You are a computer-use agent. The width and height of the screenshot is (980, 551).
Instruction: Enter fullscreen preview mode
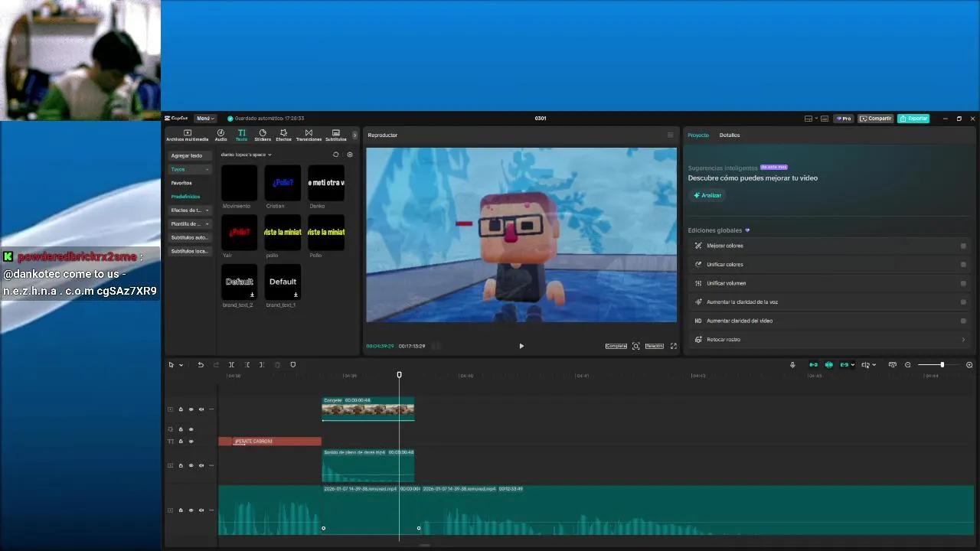[674, 346]
